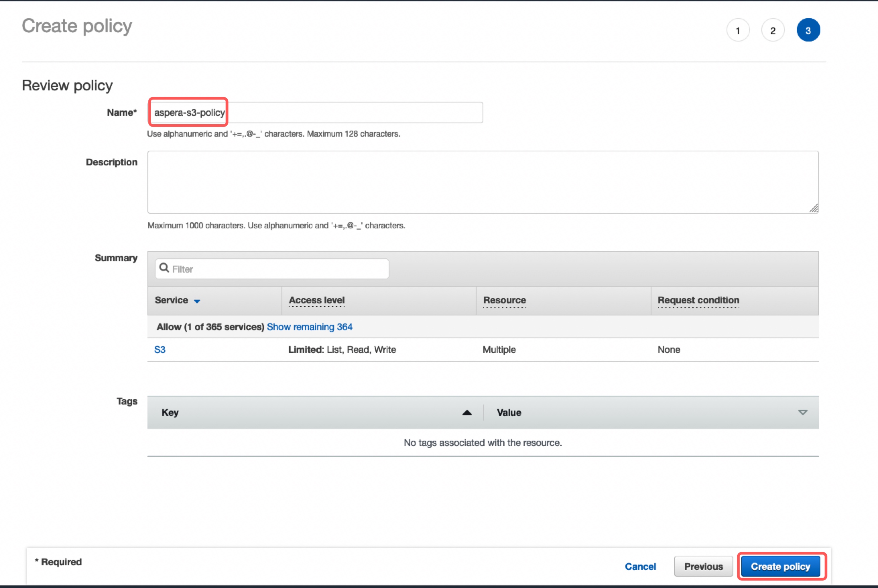Click the Summary Filter search box

coord(272,269)
